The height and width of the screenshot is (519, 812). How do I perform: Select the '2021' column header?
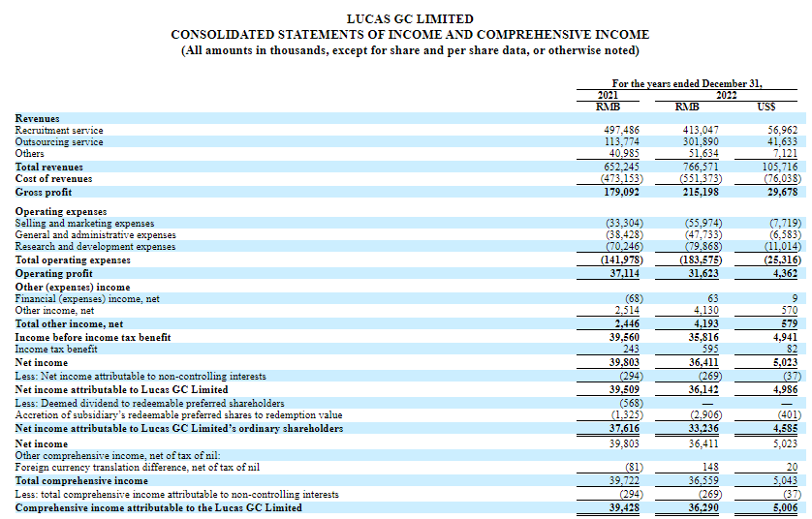[x=608, y=95]
